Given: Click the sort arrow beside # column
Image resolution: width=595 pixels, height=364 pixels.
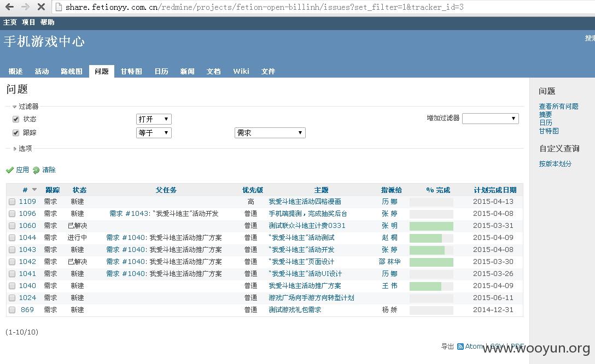Looking at the screenshot, I should point(34,190).
